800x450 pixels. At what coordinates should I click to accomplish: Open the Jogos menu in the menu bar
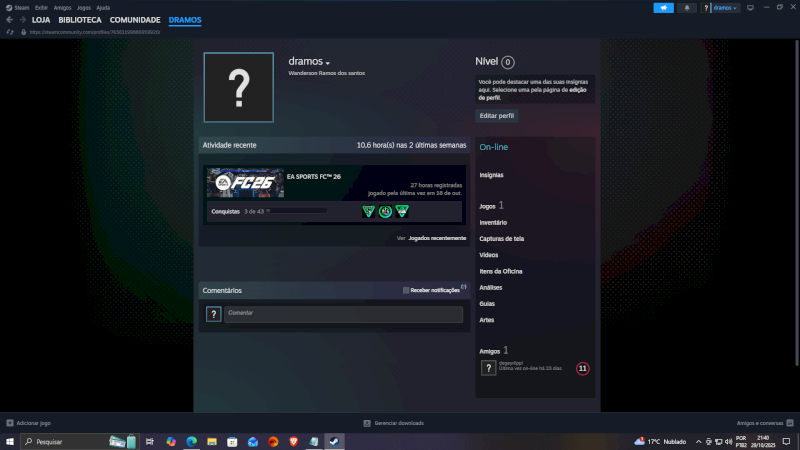click(x=84, y=8)
